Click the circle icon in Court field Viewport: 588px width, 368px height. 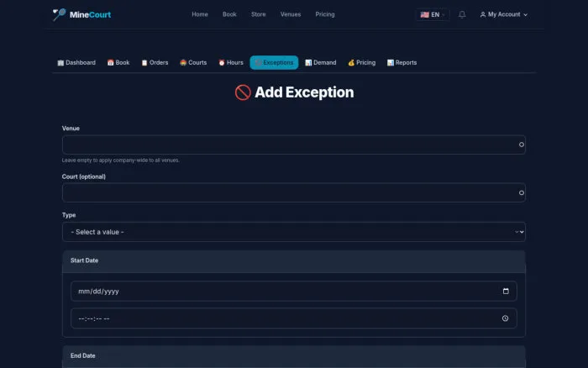pyautogui.click(x=522, y=192)
